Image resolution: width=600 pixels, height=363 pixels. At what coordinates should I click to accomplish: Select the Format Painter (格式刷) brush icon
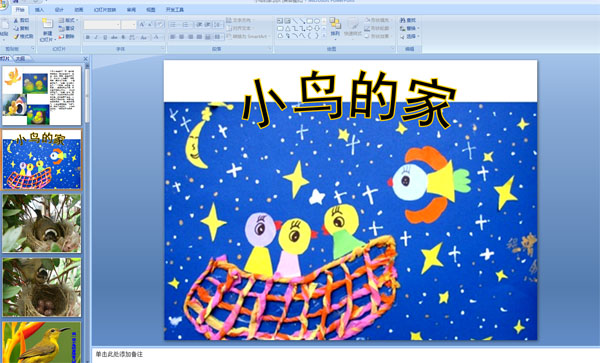tap(16, 36)
